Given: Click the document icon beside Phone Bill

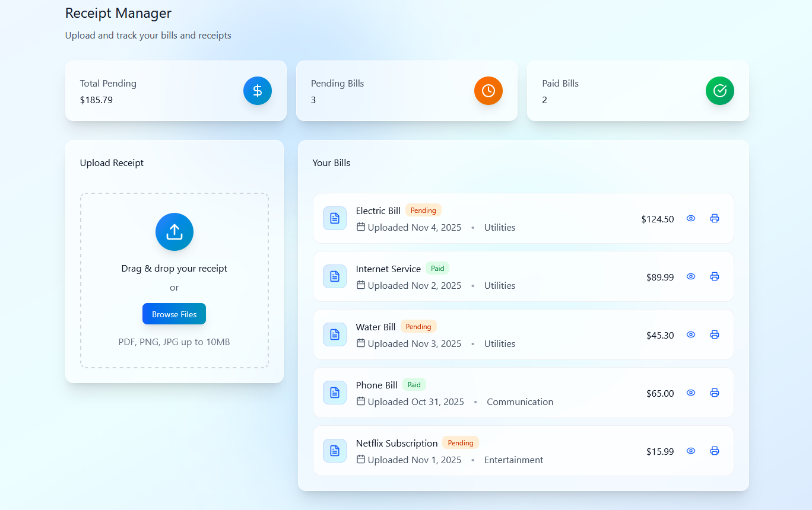Looking at the screenshot, I should pyautogui.click(x=335, y=393).
